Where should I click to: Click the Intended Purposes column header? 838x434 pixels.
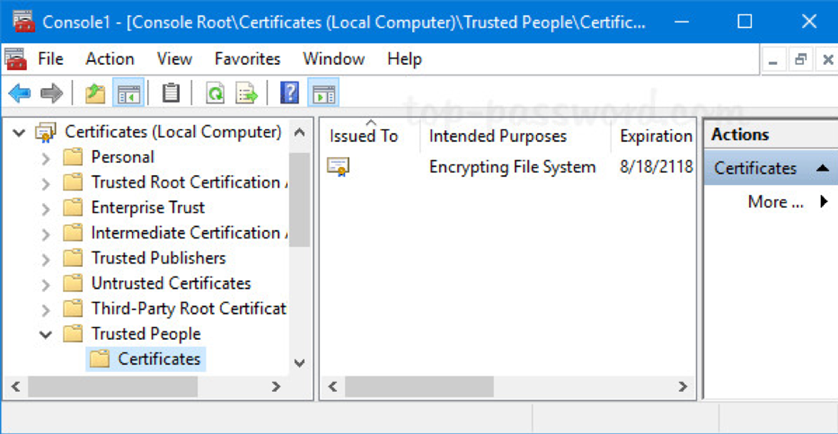pyautogui.click(x=498, y=136)
